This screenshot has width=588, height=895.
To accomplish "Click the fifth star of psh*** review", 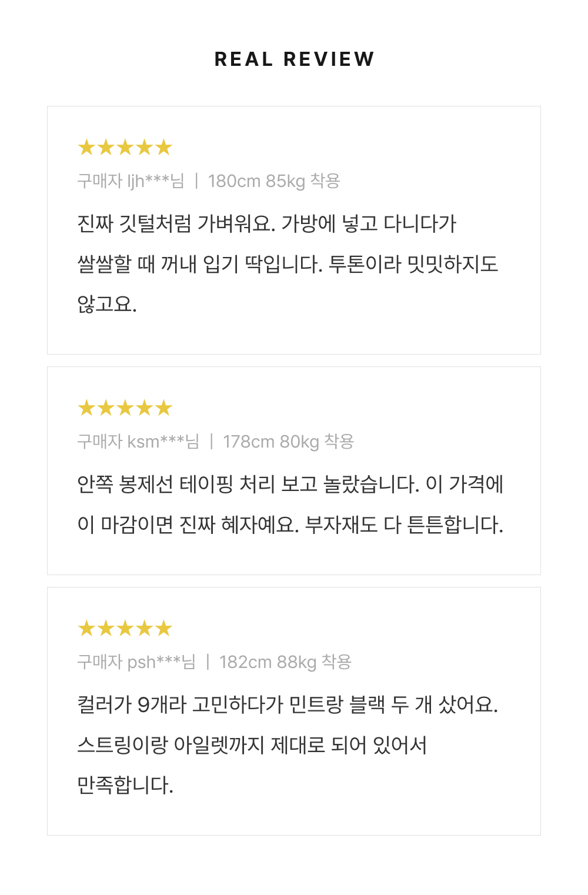I will pyautogui.click(x=163, y=628).
